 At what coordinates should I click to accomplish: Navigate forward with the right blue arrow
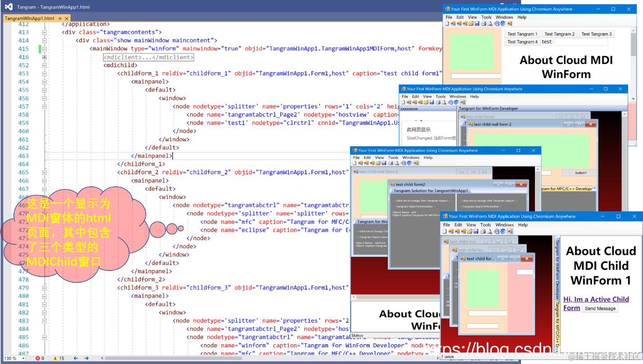tap(86, 359)
